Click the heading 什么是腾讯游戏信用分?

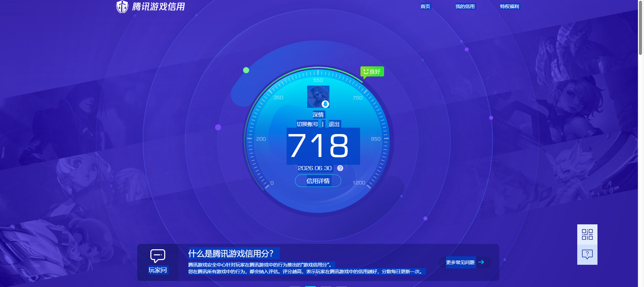point(231,254)
